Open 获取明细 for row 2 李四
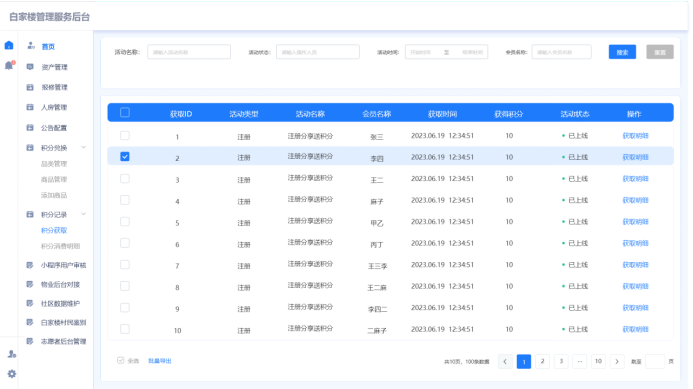This screenshot has height=389, width=693. [635, 157]
